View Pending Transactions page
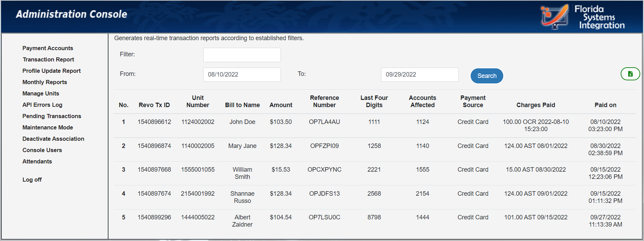Viewport: 644px width, 241px height. (52, 116)
